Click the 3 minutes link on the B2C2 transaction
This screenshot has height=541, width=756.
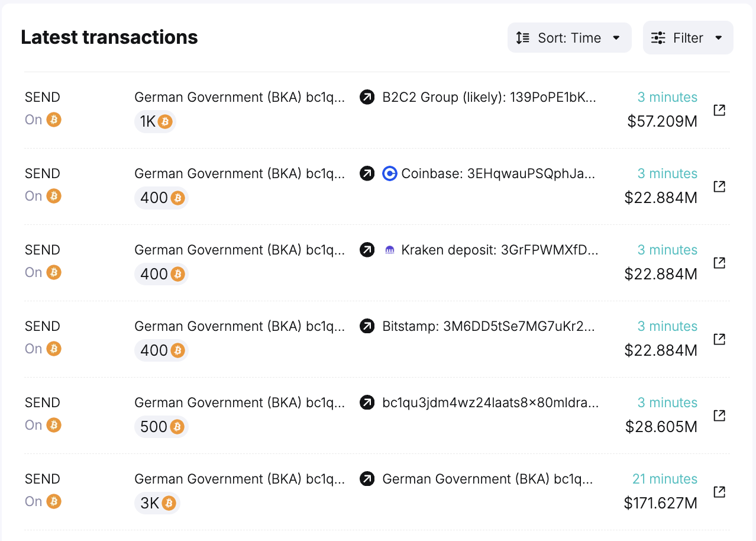667,97
